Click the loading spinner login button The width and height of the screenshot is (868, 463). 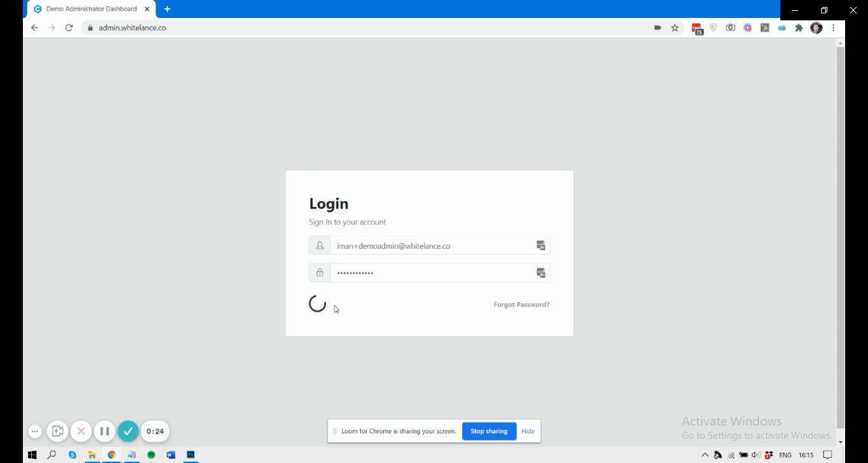318,304
